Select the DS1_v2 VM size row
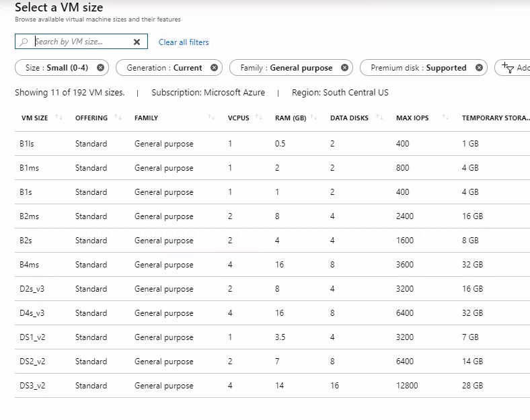Image resolution: width=530 pixels, height=420 pixels. coord(272,337)
